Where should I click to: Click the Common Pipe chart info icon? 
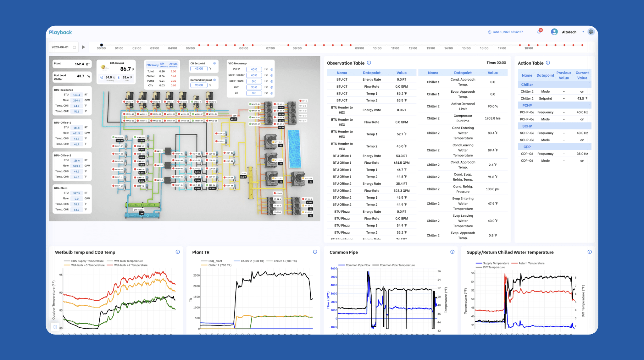[452, 252]
